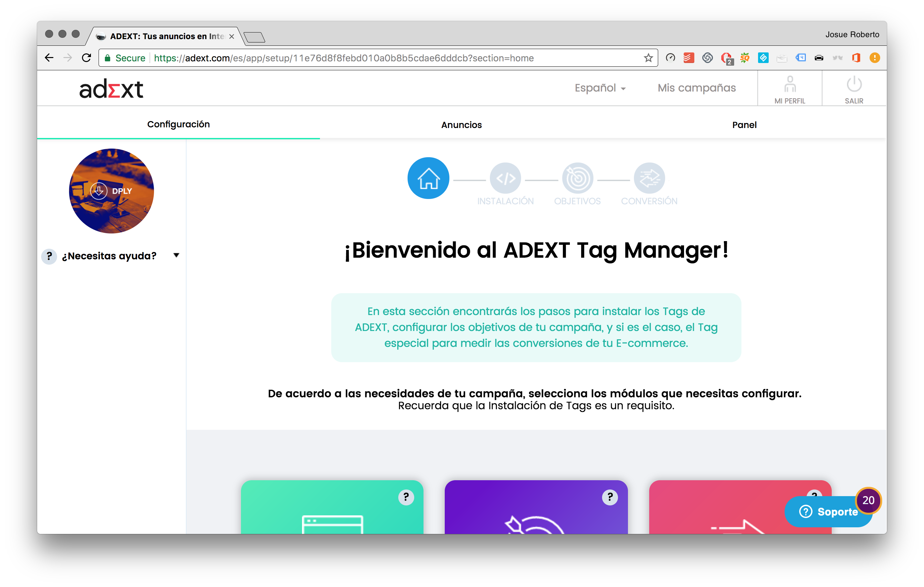Switch to the Anuncios tab
The width and height of the screenshot is (924, 587).
pos(461,125)
